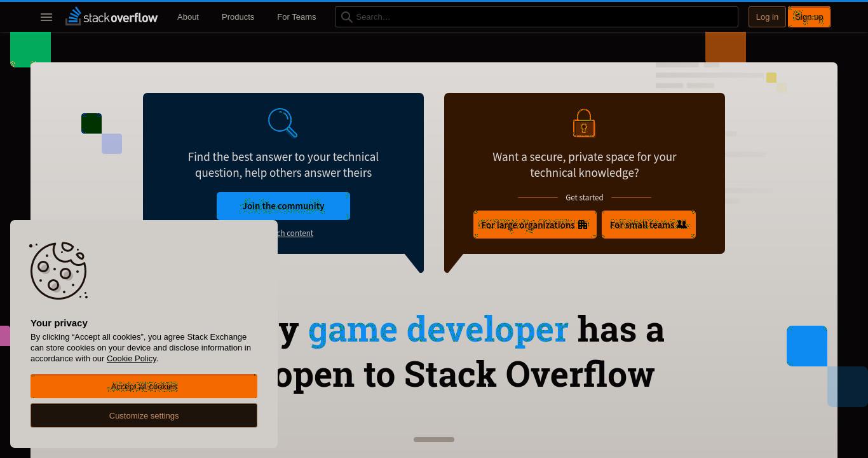Open the hamburger menu icon

pyautogui.click(x=46, y=17)
